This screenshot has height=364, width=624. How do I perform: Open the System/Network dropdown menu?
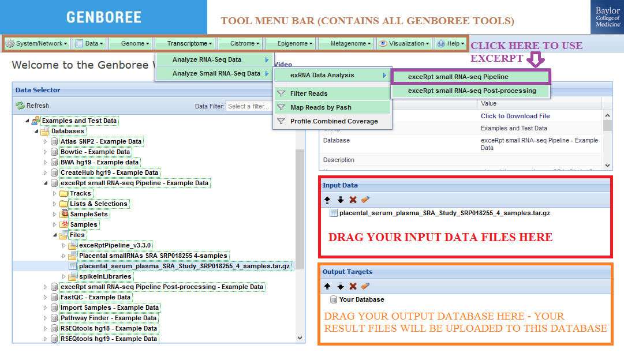(36, 43)
